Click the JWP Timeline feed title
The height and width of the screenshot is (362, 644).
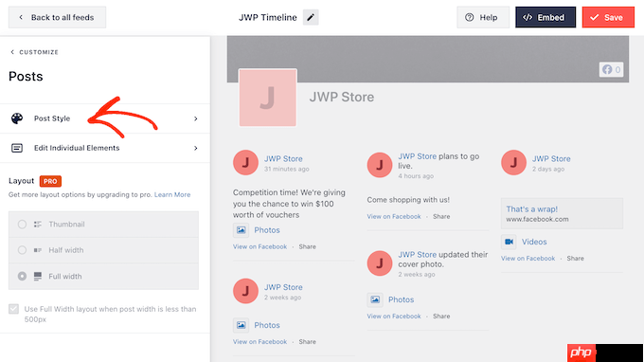coord(268,17)
